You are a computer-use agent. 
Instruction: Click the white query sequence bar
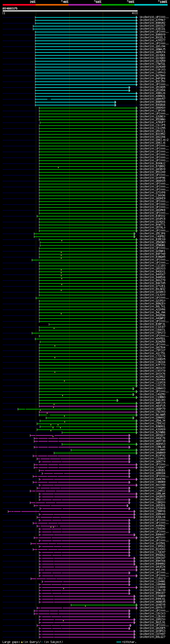tap(70, 11)
